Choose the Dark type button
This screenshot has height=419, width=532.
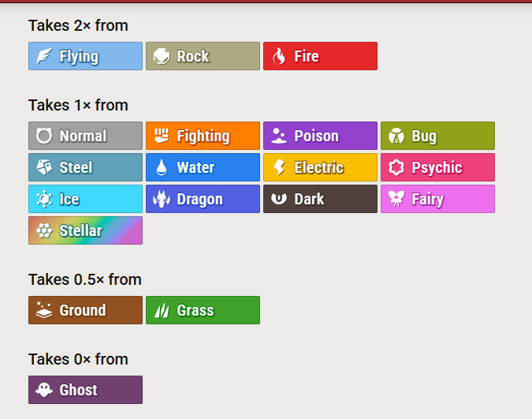(320, 199)
